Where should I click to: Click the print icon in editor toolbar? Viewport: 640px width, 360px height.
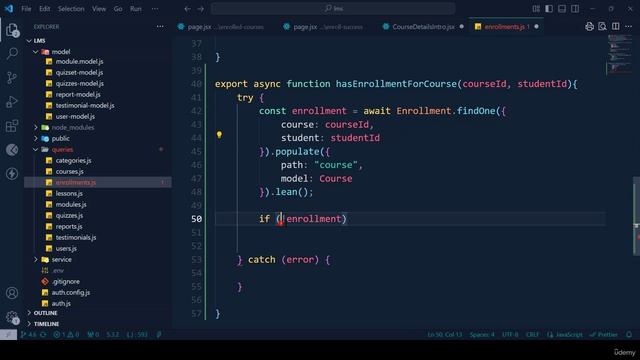tap(589, 27)
